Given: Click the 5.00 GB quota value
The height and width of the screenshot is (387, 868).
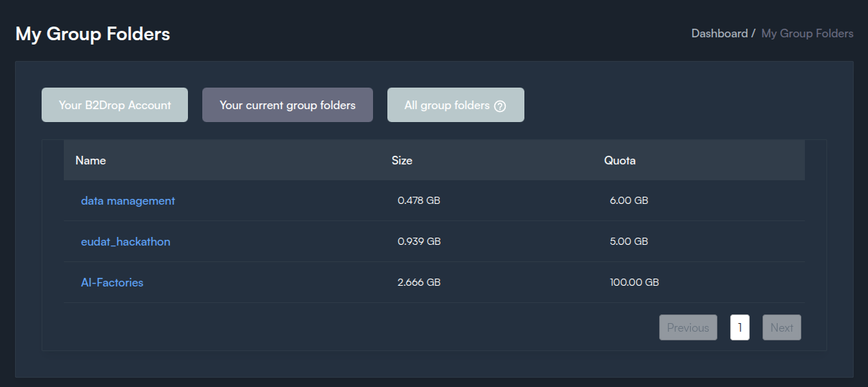Looking at the screenshot, I should tap(628, 242).
